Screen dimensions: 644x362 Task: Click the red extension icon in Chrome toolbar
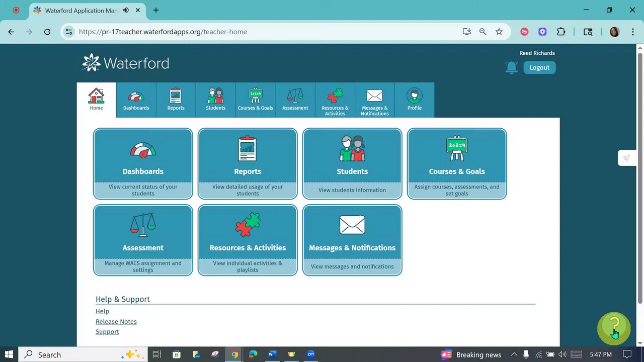point(524,32)
